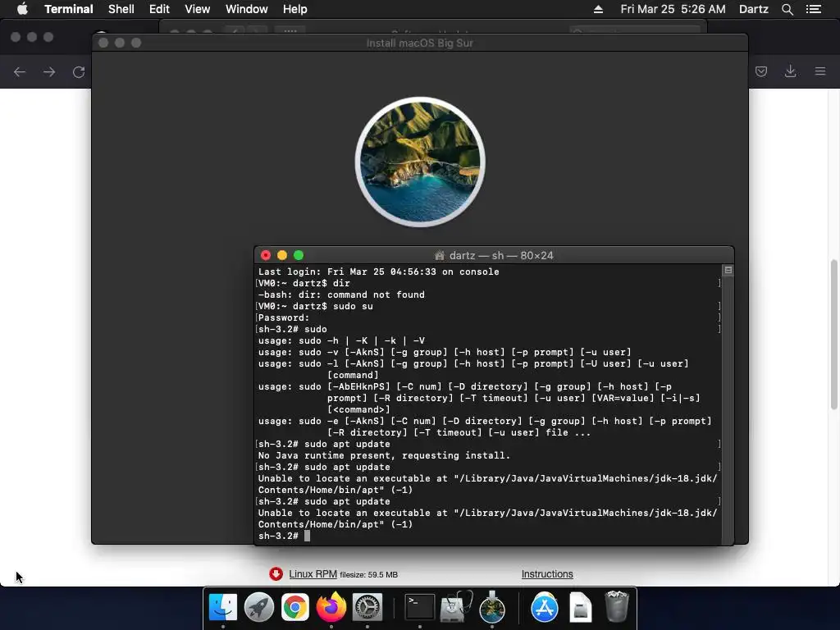
Task: Open browser downloads arrow icon
Action: 790,71
